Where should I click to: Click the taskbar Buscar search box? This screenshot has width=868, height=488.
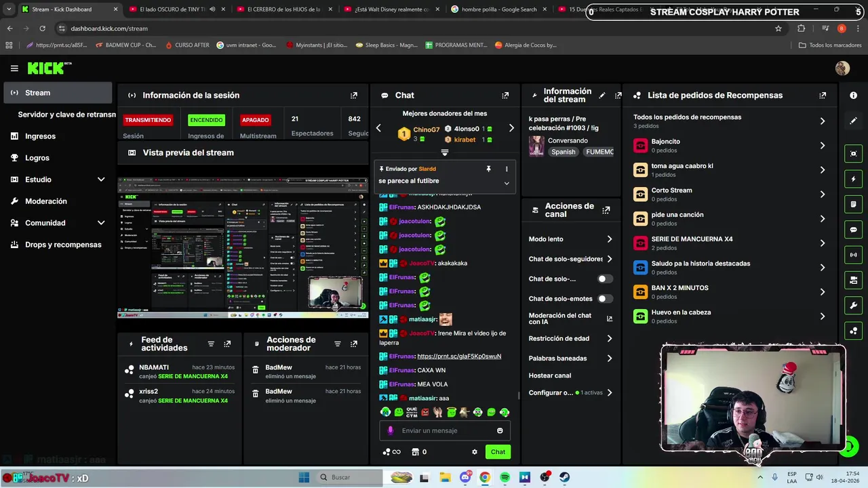pos(348,477)
